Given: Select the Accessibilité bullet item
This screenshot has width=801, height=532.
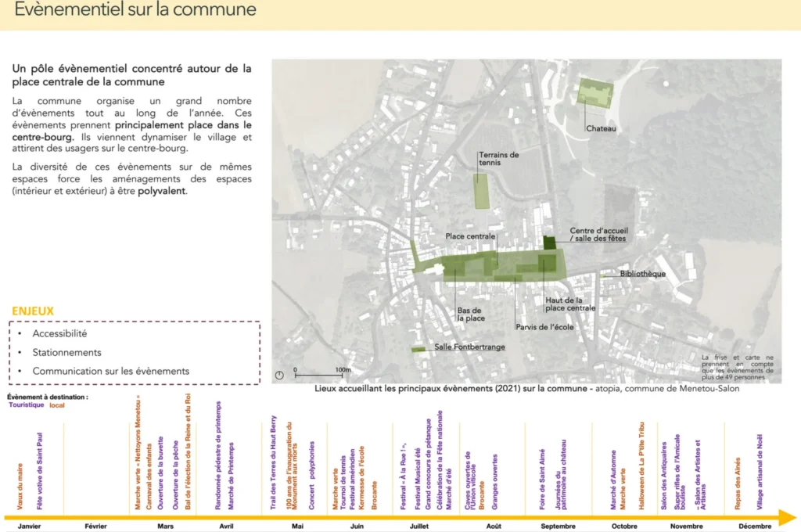Looking at the screenshot, I should point(59,333).
